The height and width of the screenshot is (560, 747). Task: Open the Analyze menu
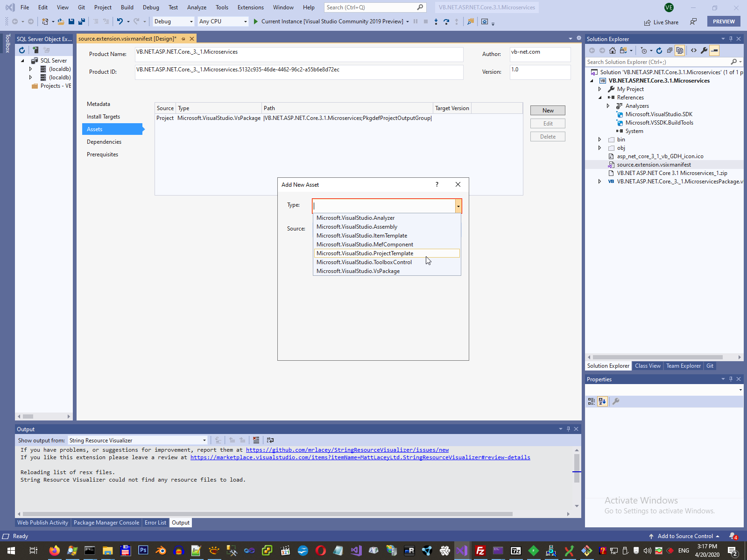tap(197, 7)
